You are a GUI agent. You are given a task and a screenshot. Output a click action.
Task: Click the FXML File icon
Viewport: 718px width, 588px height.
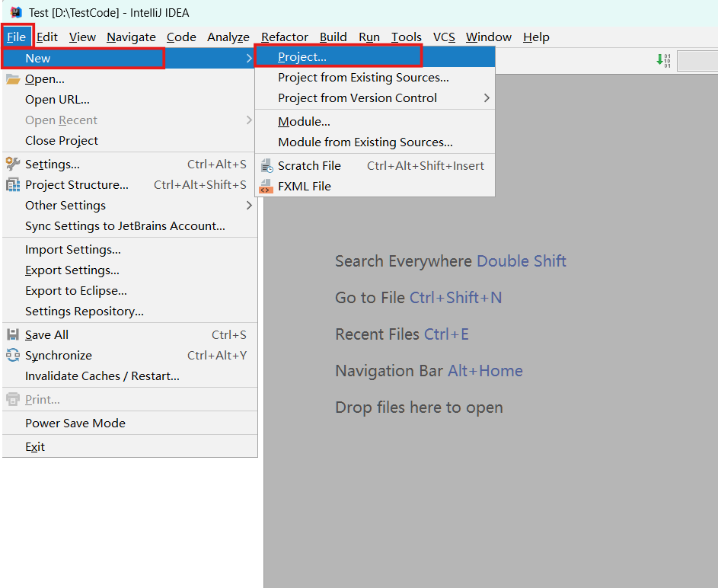(266, 187)
